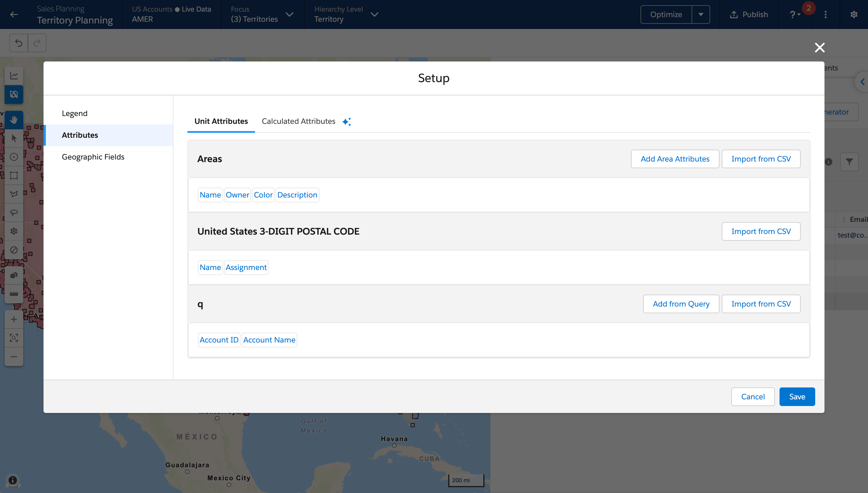Screen dimensions: 868x493
Task: Zoom to fit selection icon
Action: click(14, 338)
